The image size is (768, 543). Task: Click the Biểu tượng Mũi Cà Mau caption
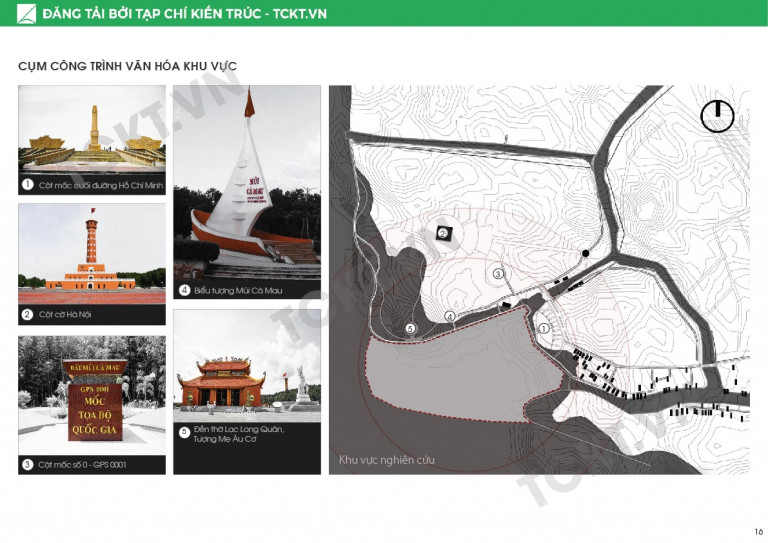(238, 290)
